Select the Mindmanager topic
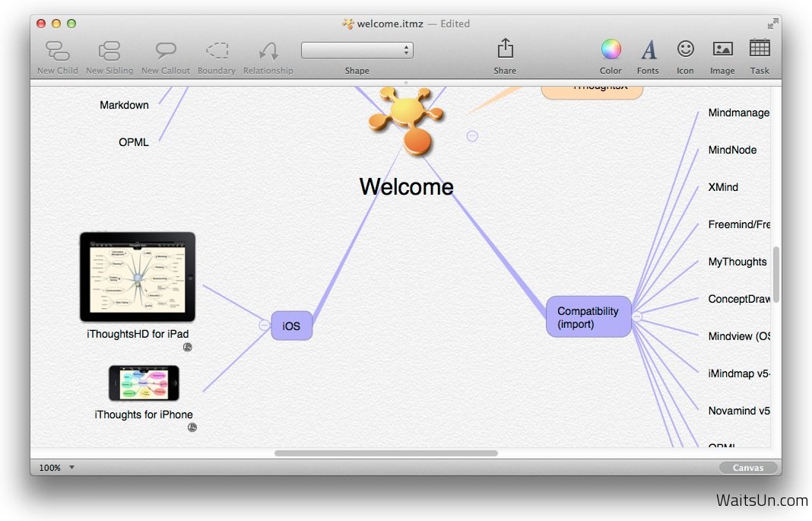Screen dimensions: 812x521 click(739, 113)
